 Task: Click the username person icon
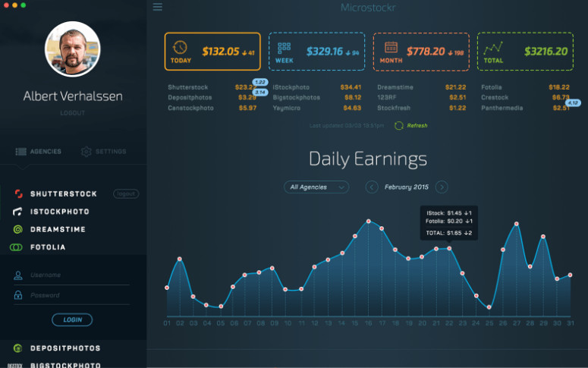coord(17,275)
